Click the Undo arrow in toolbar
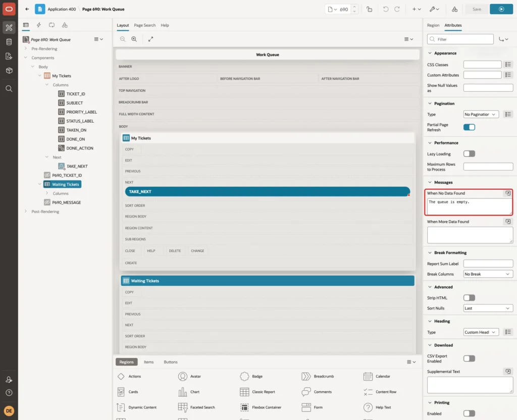This screenshot has height=420, width=517. pos(385,9)
